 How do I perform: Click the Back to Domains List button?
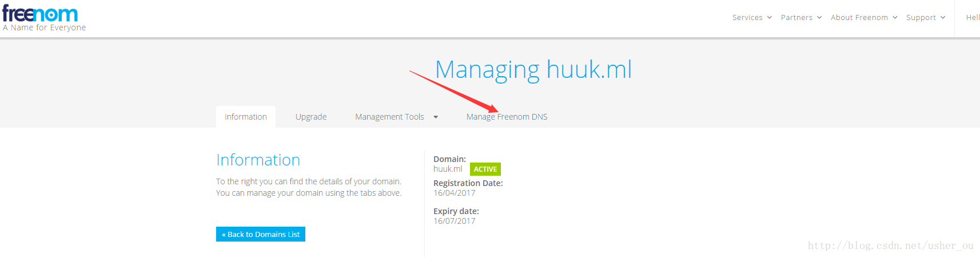(261, 234)
